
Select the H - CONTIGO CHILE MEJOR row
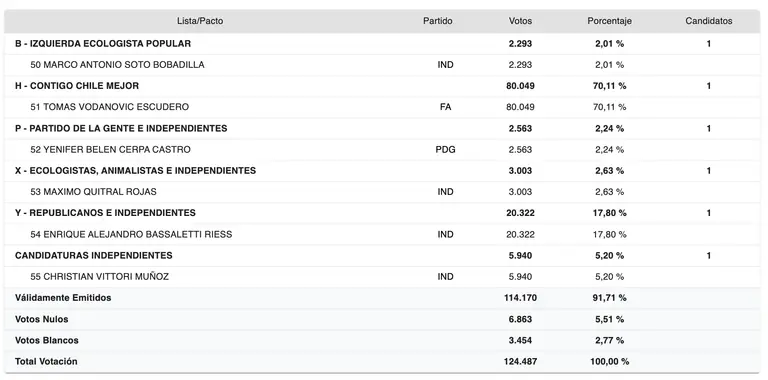click(382, 86)
